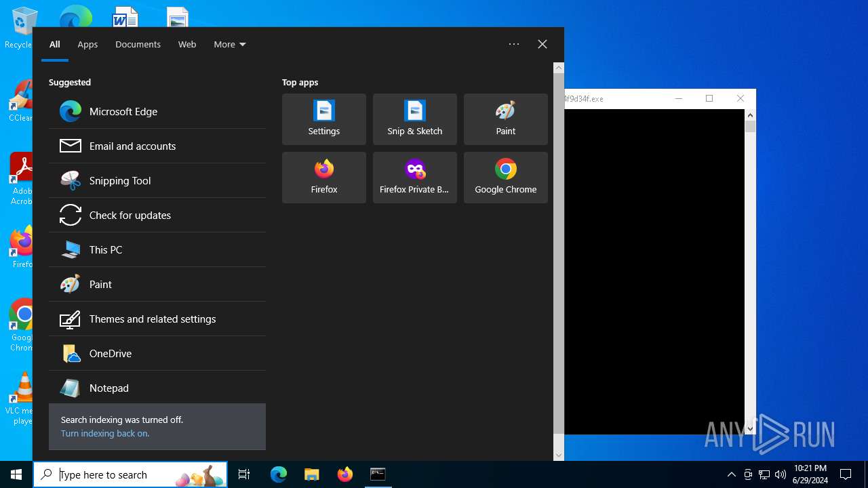
Task: Open the taskbar clock and date
Action: [x=810, y=474]
